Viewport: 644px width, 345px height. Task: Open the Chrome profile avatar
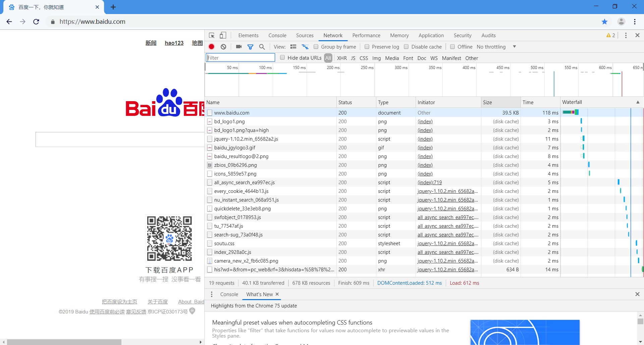tap(621, 21)
